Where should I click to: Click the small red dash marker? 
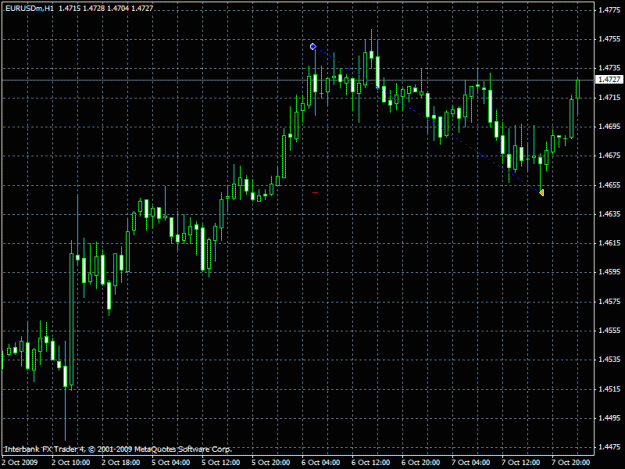(315, 192)
